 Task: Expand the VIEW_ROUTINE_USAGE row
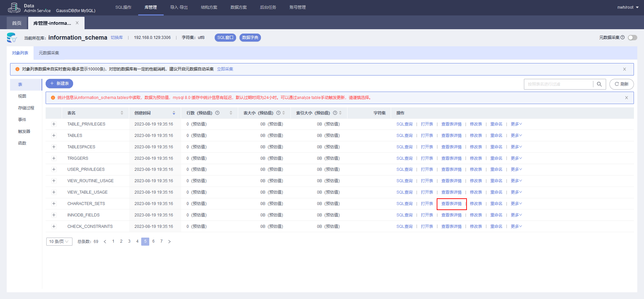point(54,181)
